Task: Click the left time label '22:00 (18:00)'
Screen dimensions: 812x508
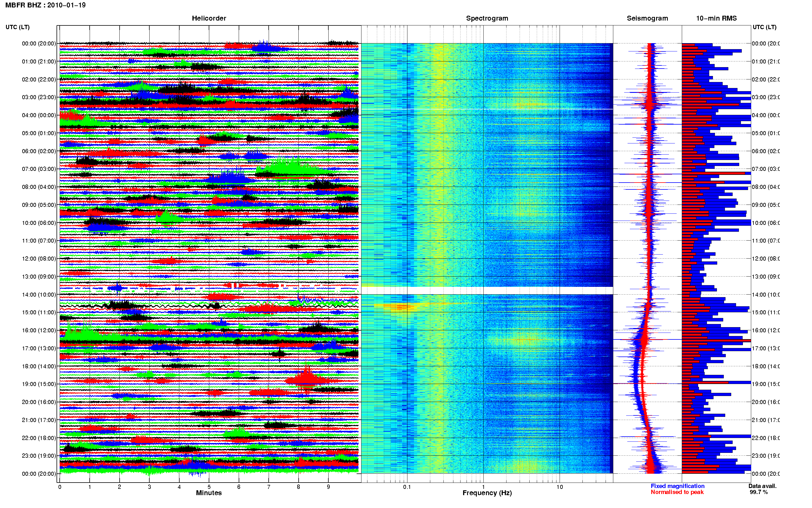Action: [39, 438]
